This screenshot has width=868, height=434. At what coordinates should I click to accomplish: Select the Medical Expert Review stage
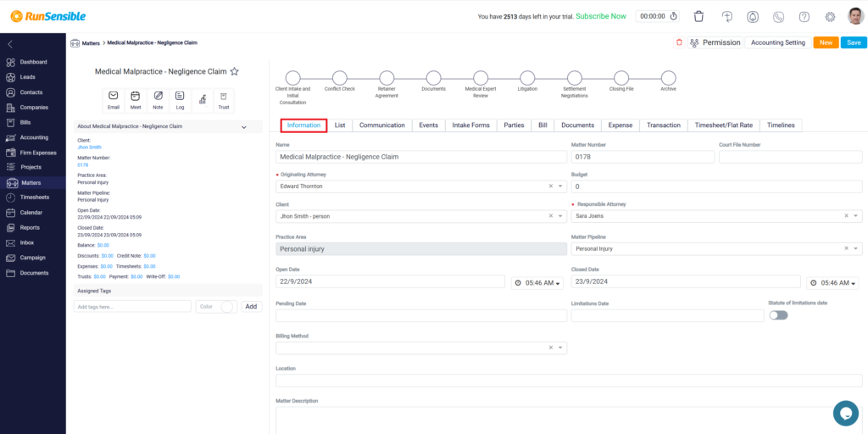pyautogui.click(x=481, y=77)
